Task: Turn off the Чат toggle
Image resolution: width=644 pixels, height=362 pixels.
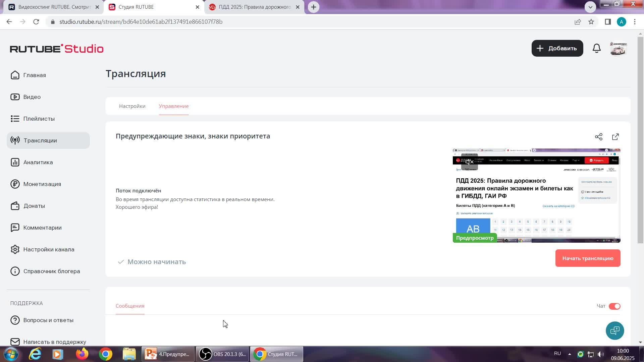Action: 614,306
